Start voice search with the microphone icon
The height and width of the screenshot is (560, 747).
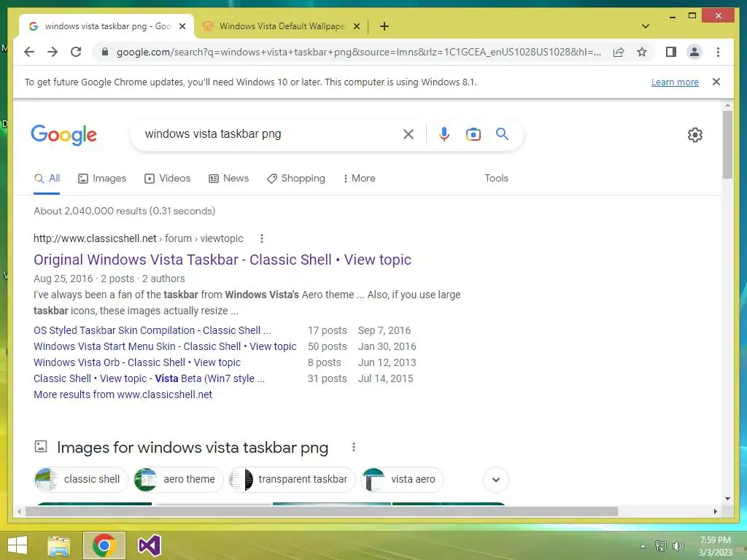[444, 134]
